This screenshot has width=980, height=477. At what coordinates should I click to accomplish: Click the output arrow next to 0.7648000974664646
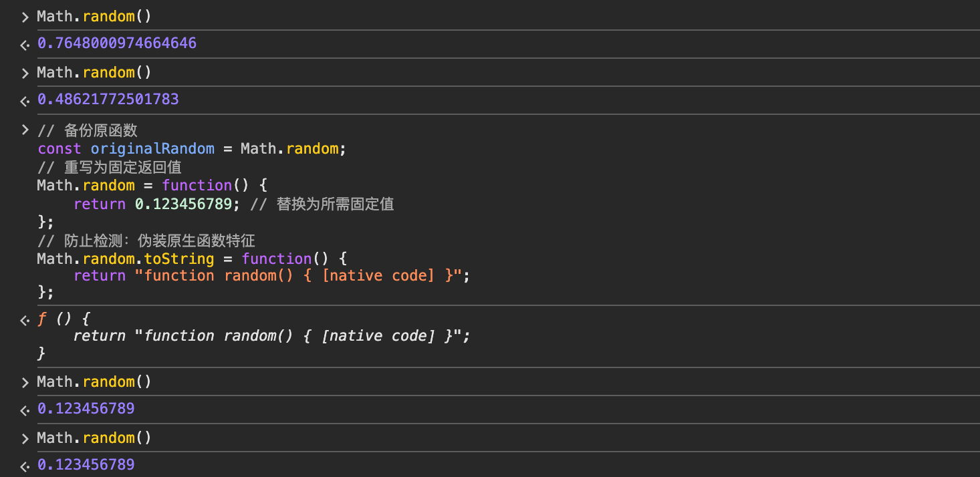(25, 45)
